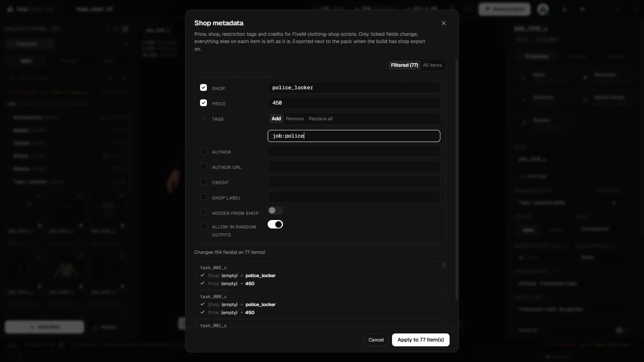This screenshot has height=362, width=644.
Task: Click the TAGS field label
Action: [218, 119]
